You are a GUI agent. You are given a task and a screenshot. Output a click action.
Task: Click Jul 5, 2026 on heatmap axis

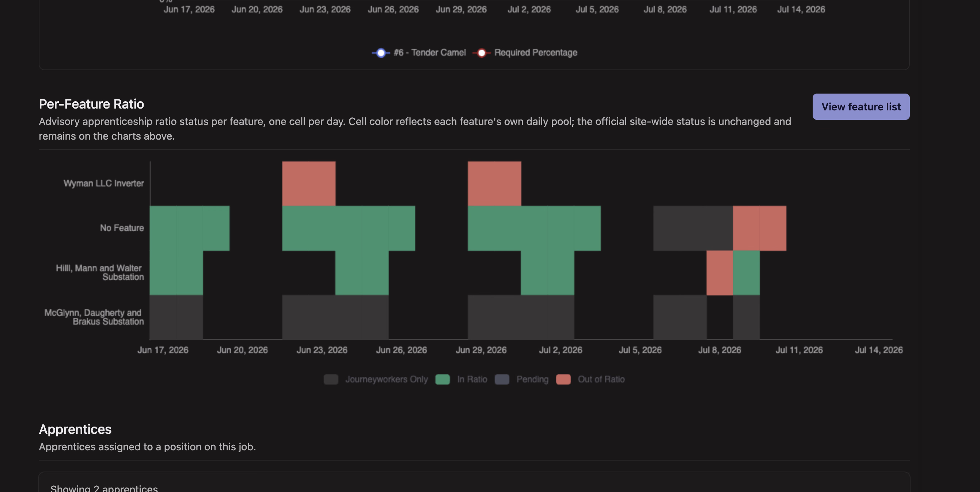[640, 350]
